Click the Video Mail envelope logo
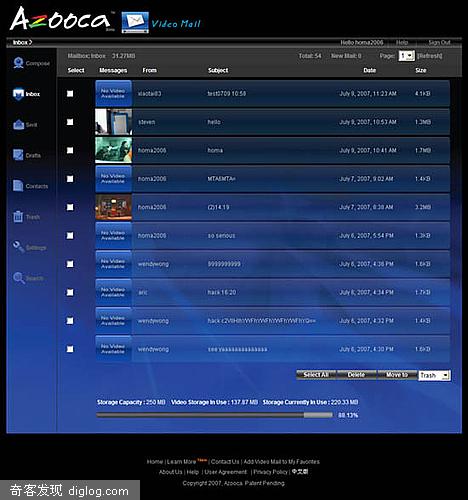The height and width of the screenshot is (500, 468). (x=135, y=22)
